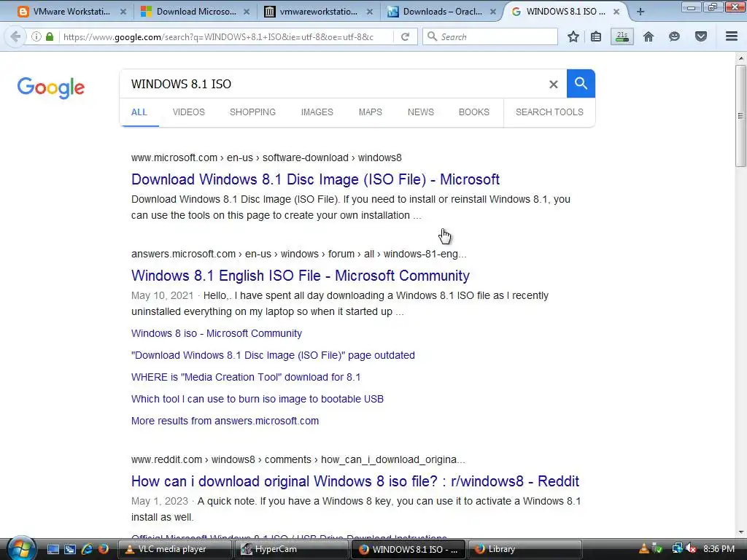Launch Internet Explorer from quick launch
Viewport: 747px width, 560px height.
point(87,549)
